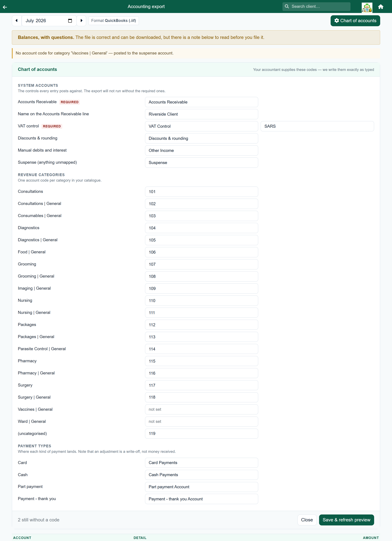Edit the Riverside Client name field
Viewport: 392px width, 541px height.
(x=201, y=114)
